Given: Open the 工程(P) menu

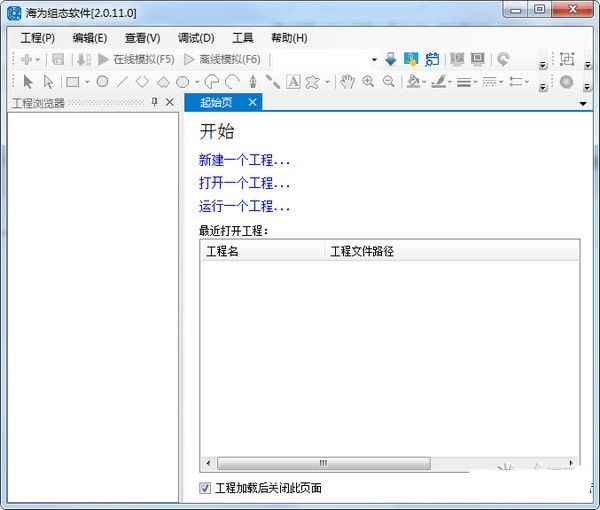Looking at the screenshot, I should point(38,38).
